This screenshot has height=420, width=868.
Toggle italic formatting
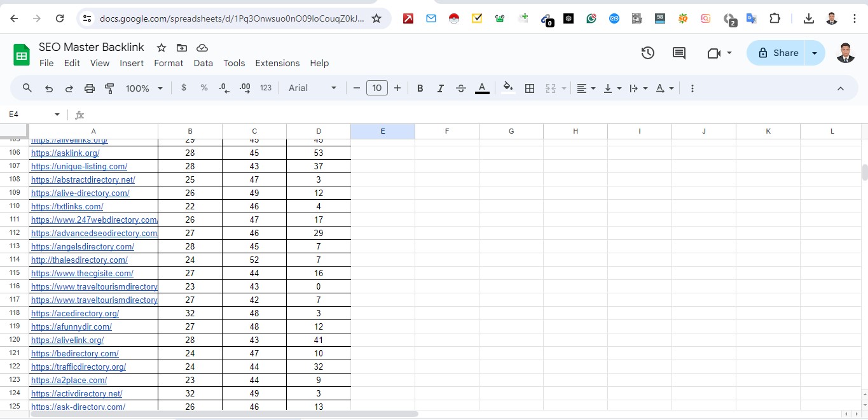point(440,88)
